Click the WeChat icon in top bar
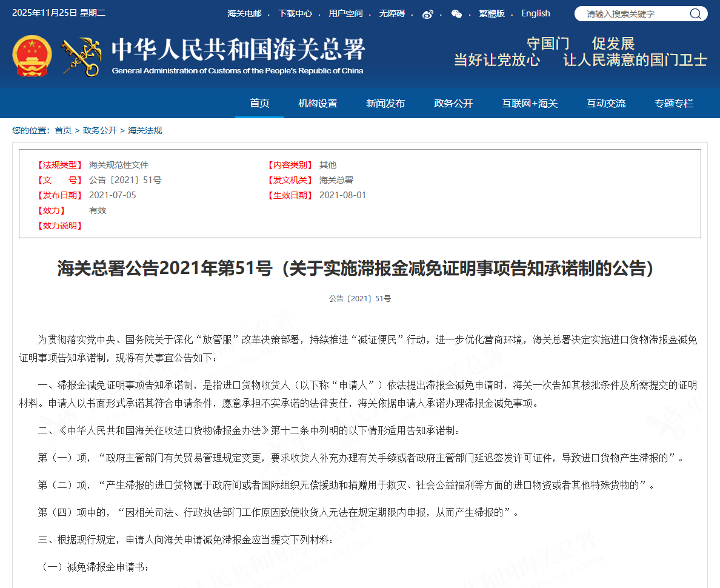This screenshot has width=720, height=588. (x=456, y=14)
